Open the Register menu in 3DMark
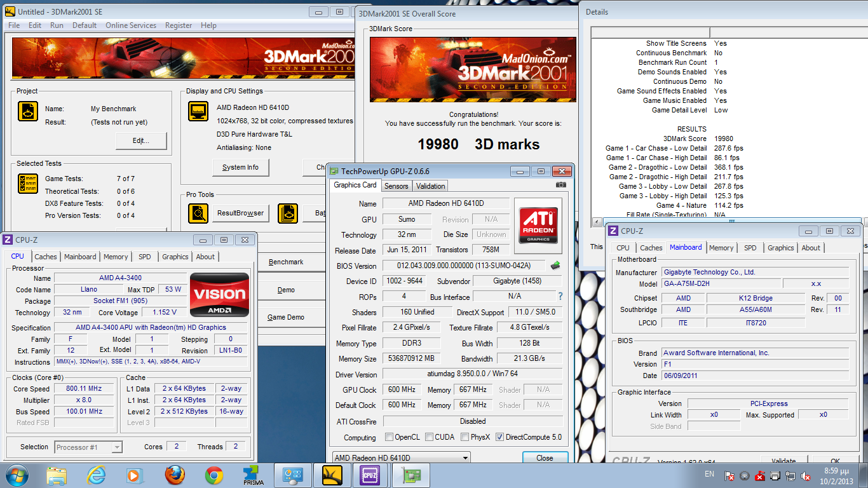The height and width of the screenshot is (488, 868). [x=179, y=25]
